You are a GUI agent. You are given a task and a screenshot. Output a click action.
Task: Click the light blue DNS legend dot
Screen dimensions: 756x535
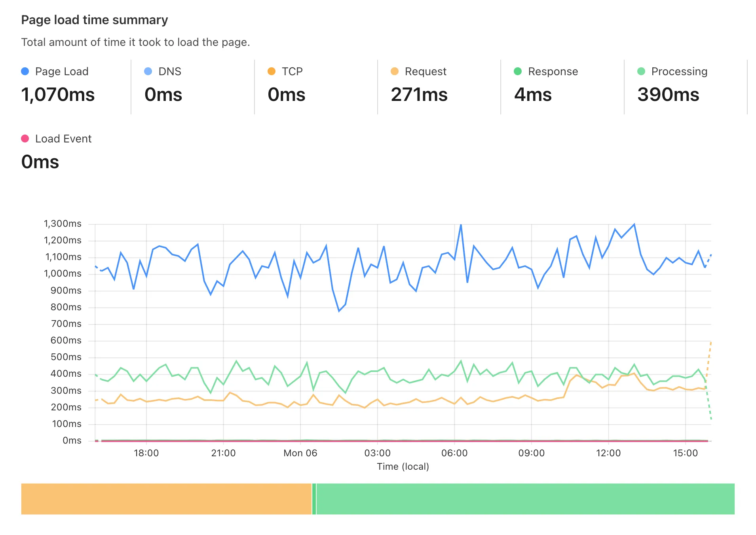click(148, 71)
